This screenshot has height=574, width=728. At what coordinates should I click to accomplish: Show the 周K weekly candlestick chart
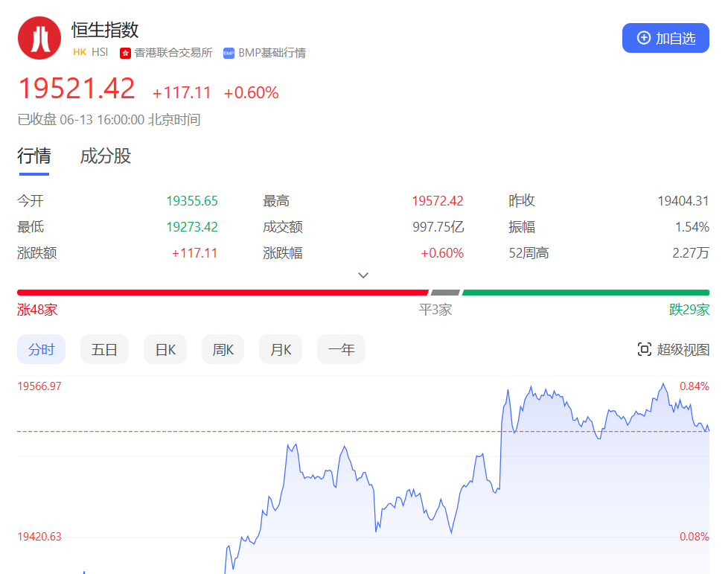pyautogui.click(x=223, y=349)
